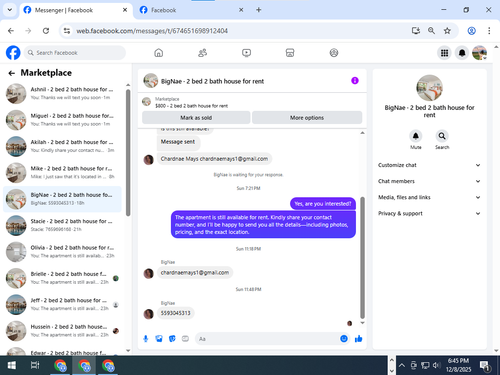View site information icon in address bar

tap(67, 31)
